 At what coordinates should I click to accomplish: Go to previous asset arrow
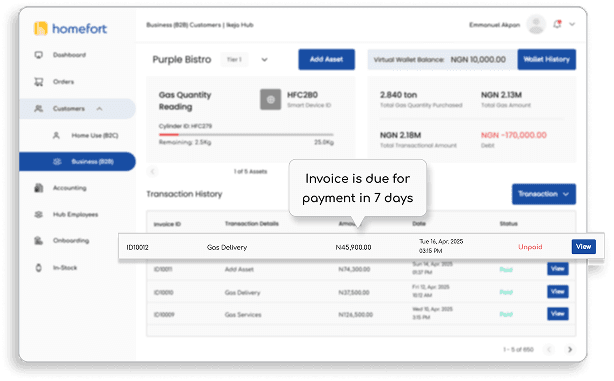153,172
